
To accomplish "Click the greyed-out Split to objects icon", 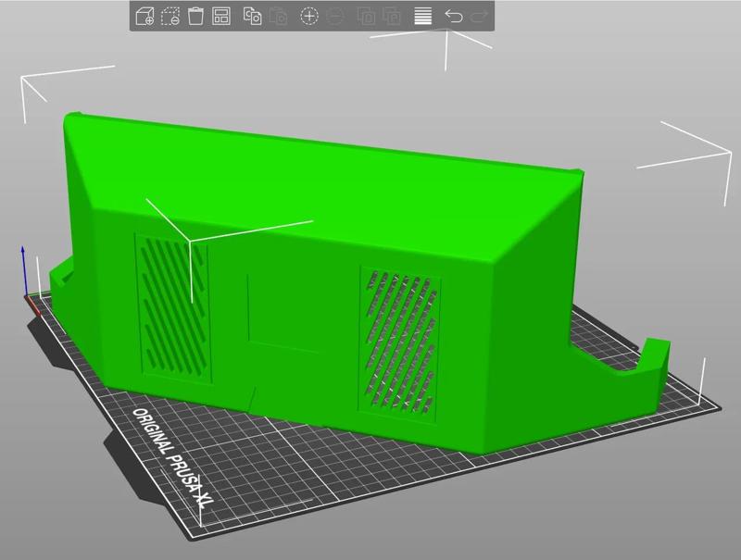I will (366, 16).
